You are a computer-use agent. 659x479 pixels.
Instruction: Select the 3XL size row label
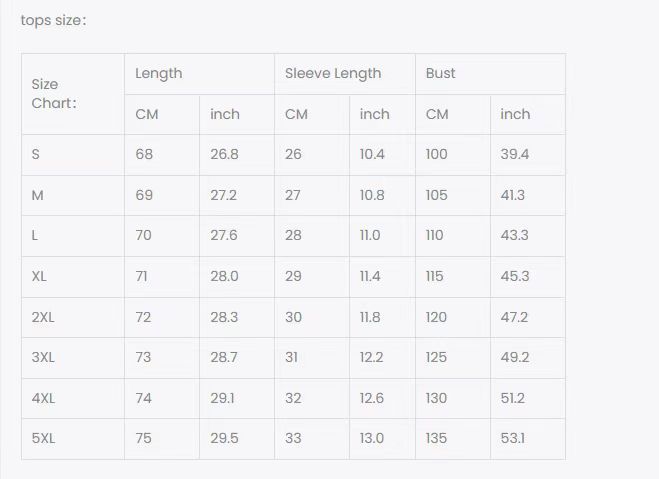pyautogui.click(x=43, y=357)
